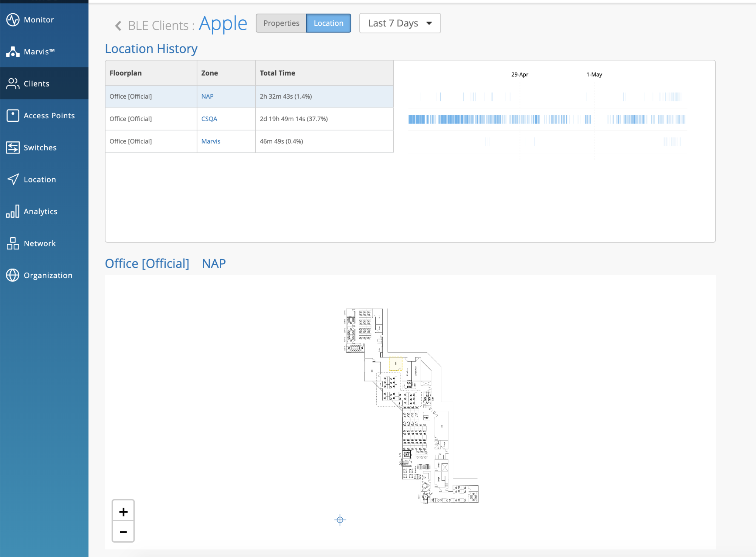Zoom out on the floorplan map
756x557 pixels.
pyautogui.click(x=123, y=532)
